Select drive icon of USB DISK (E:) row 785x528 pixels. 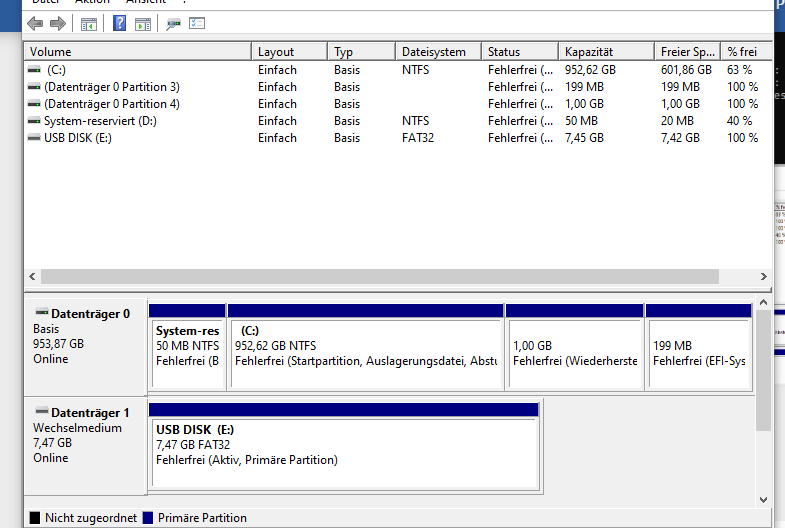coord(34,138)
